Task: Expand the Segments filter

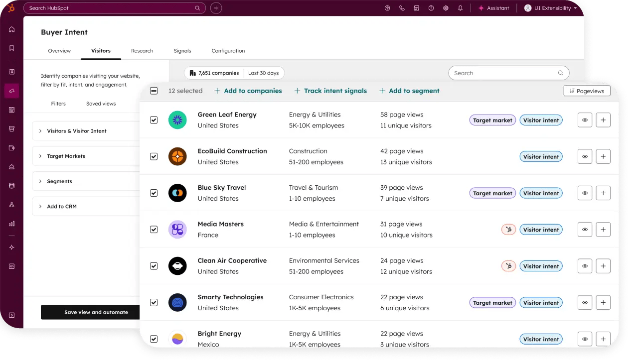Action: pyautogui.click(x=86, y=181)
